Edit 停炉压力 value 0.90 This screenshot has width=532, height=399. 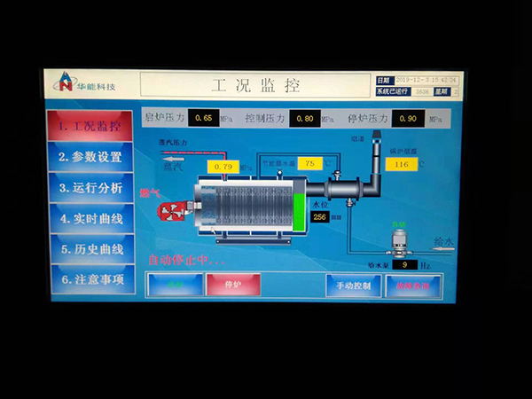click(x=408, y=119)
